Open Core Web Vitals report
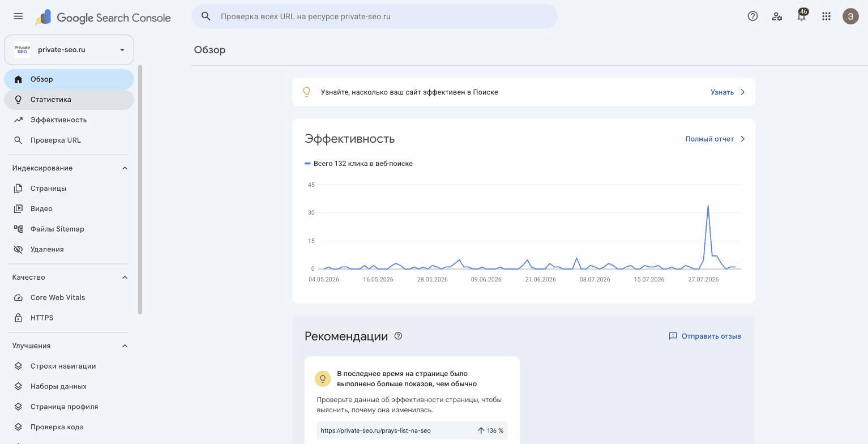The image size is (868, 444). click(69, 297)
